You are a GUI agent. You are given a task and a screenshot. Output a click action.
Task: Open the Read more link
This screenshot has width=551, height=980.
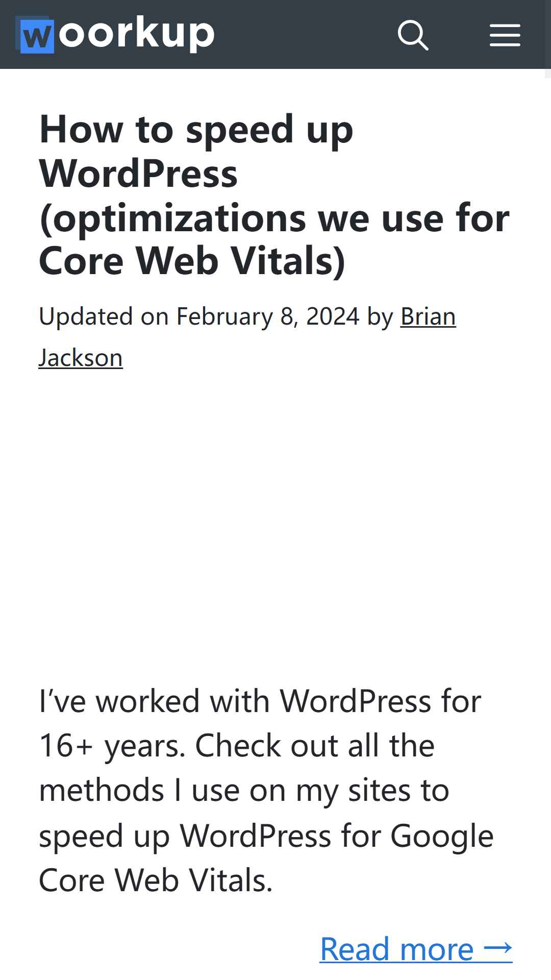click(x=416, y=949)
